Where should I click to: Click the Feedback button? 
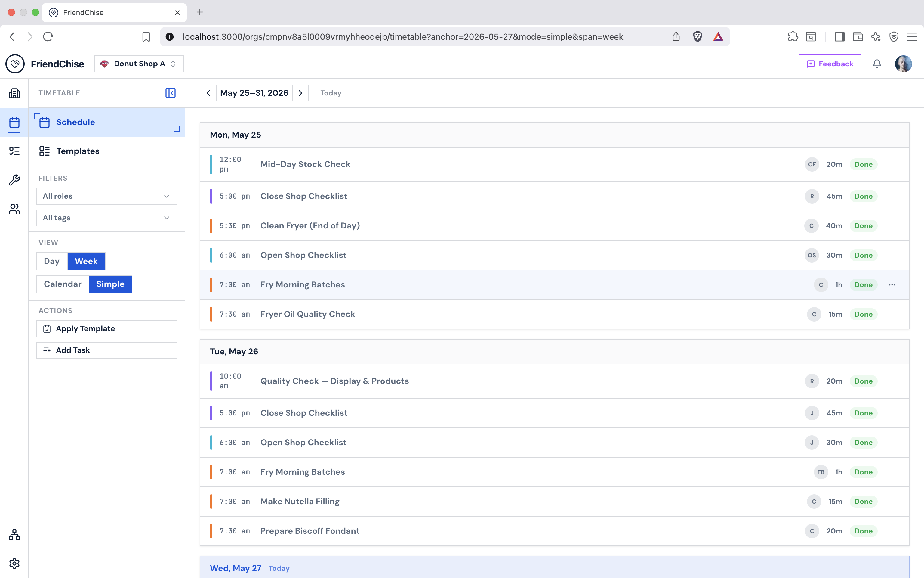pos(830,64)
